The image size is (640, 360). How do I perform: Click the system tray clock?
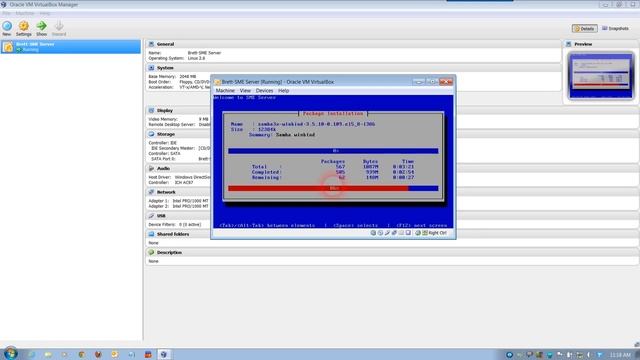click(620, 355)
